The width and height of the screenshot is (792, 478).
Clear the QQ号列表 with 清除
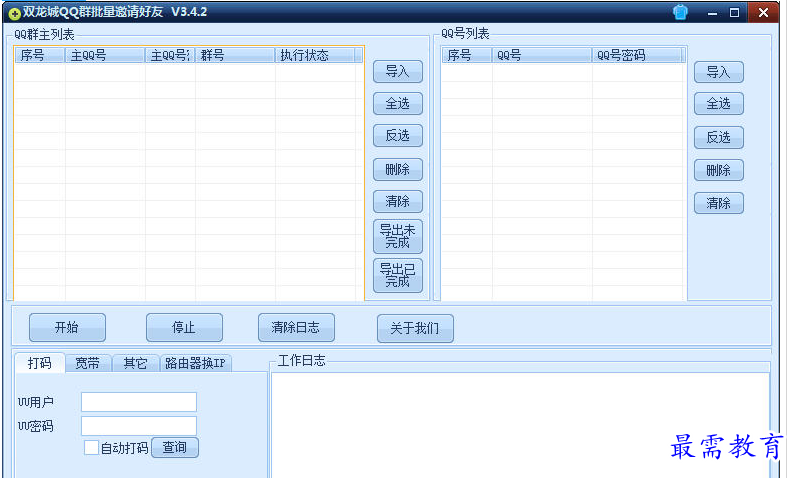pyautogui.click(x=718, y=203)
